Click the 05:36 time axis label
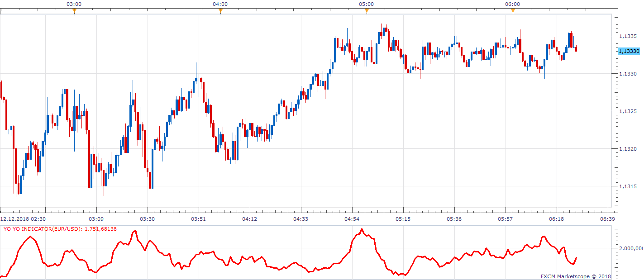 tap(454, 219)
